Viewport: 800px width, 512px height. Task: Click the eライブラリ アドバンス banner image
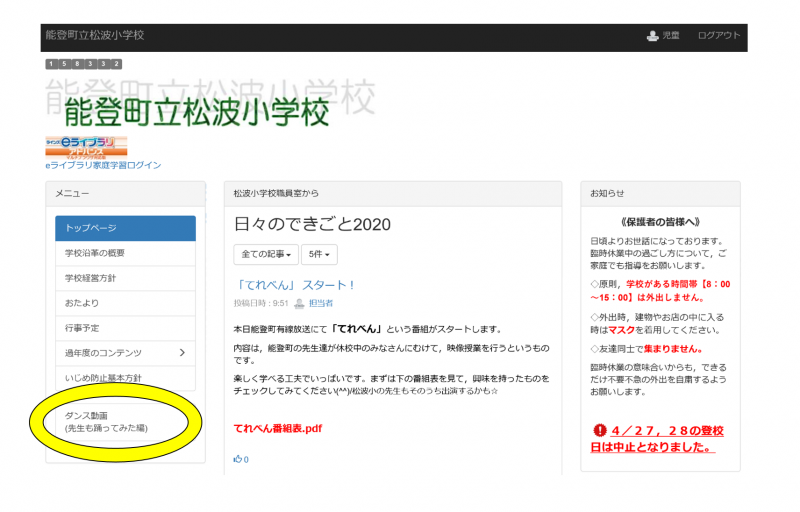coord(86,146)
